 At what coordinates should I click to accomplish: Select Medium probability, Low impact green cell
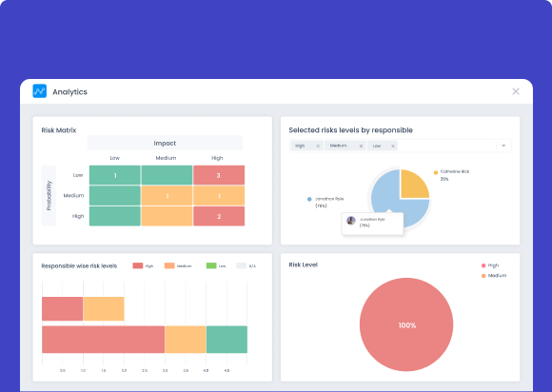coord(115,196)
